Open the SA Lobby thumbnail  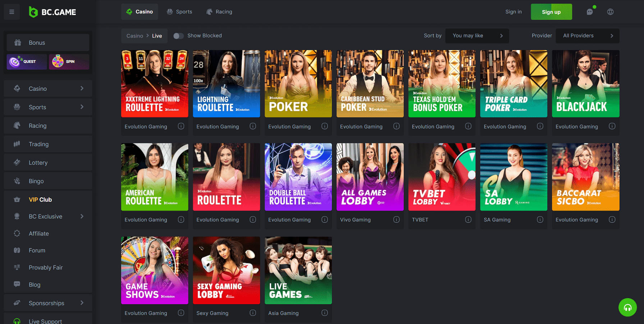514,177
